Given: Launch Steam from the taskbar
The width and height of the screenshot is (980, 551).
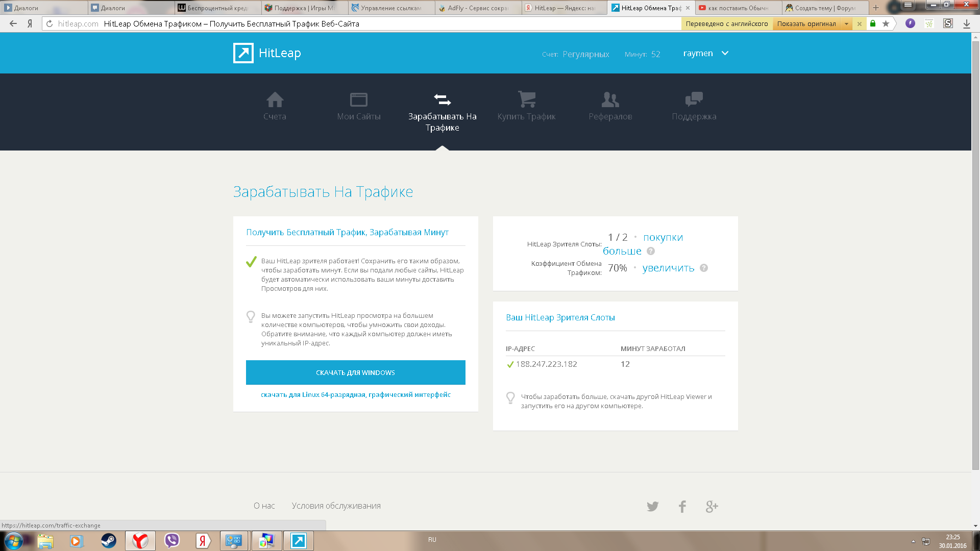Looking at the screenshot, I should tap(108, 541).
